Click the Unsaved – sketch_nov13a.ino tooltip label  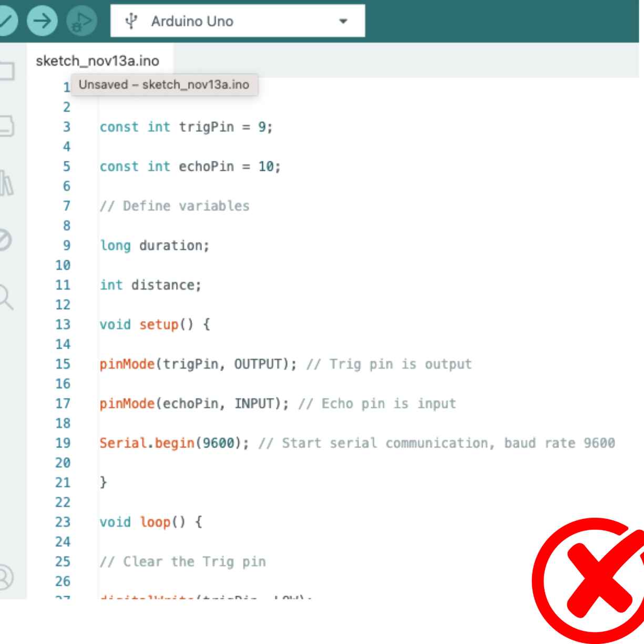[165, 85]
